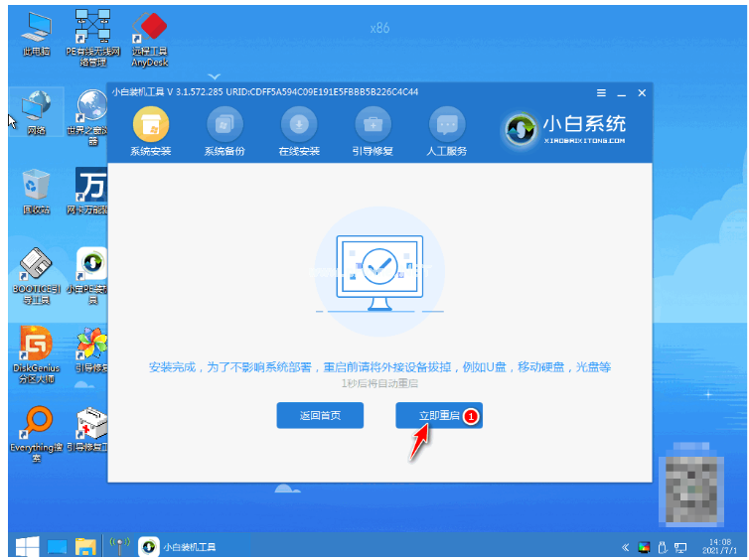Expand the system tray hidden icons arrow
The width and height of the screenshot is (749, 560).
coord(626,548)
